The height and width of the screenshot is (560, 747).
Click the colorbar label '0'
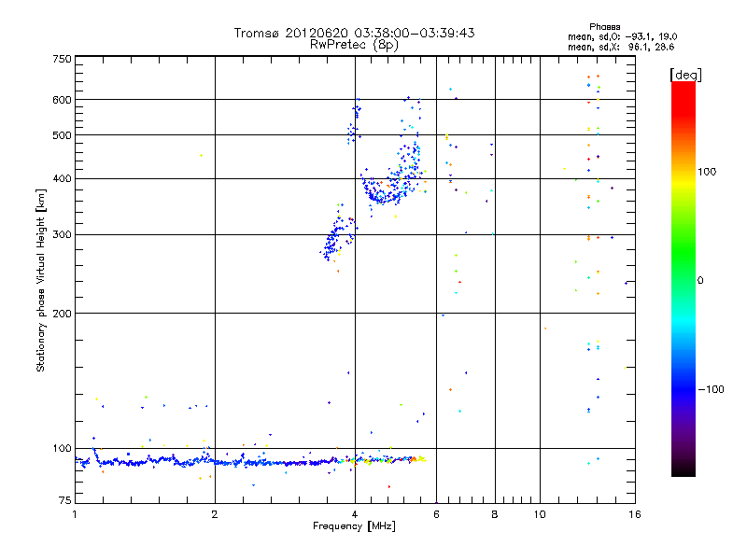(x=700, y=281)
